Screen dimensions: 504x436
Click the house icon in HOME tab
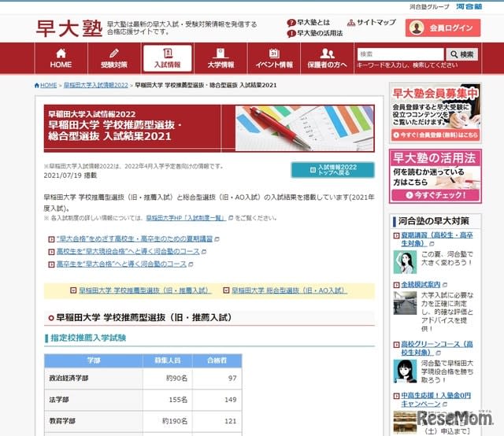click(x=61, y=54)
